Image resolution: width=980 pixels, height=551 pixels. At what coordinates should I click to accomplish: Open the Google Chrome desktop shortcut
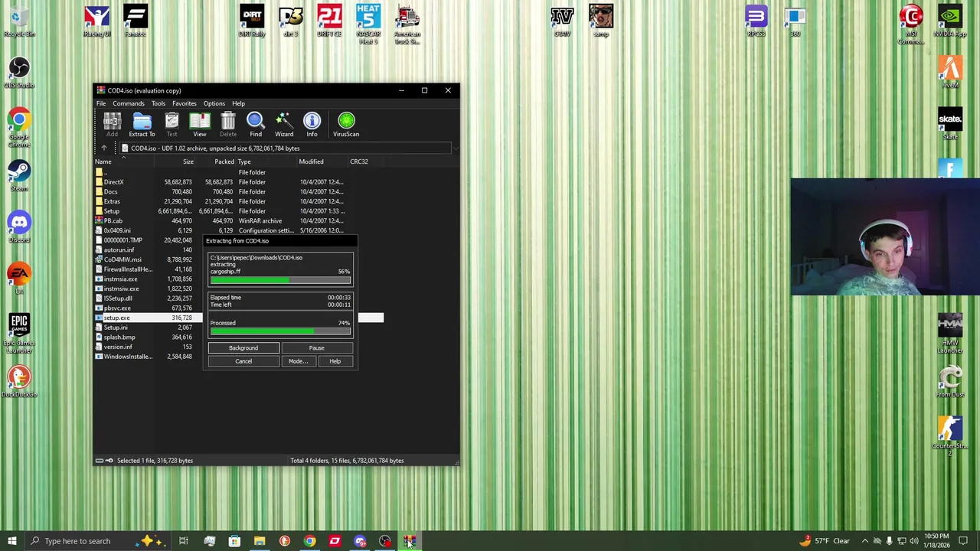19,128
